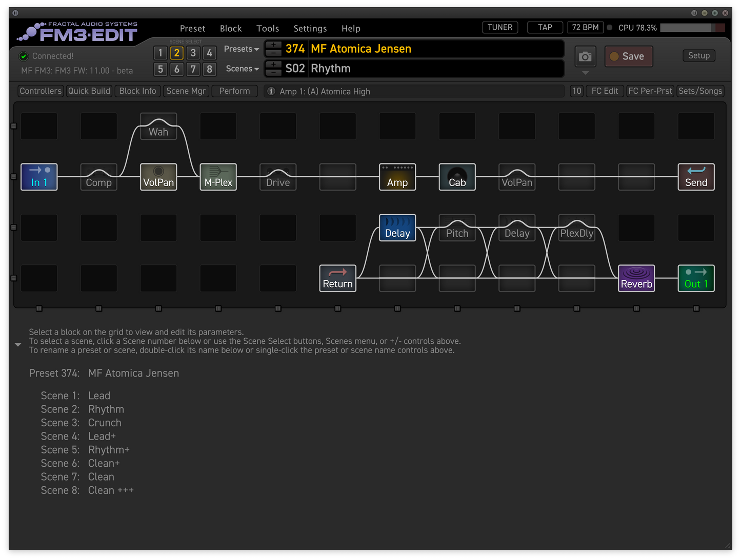The width and height of the screenshot is (741, 560).
Task: Select the blue Delay block
Action: click(397, 227)
